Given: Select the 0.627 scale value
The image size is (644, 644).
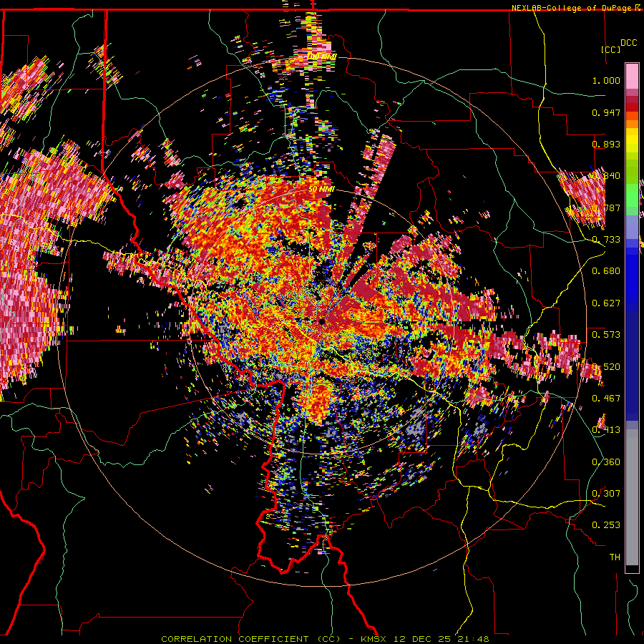Looking at the screenshot, I should pyautogui.click(x=606, y=303).
